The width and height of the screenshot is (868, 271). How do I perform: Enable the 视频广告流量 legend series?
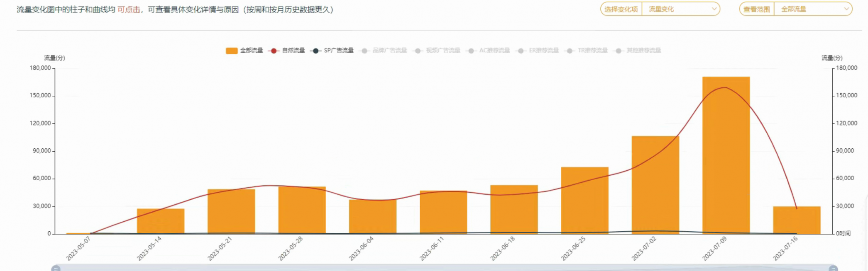click(x=437, y=51)
